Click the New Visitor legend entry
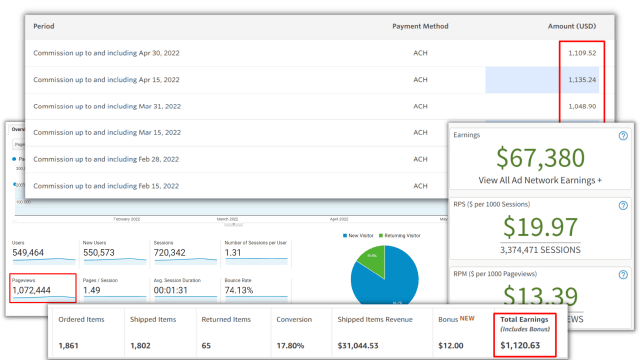 coord(358,236)
